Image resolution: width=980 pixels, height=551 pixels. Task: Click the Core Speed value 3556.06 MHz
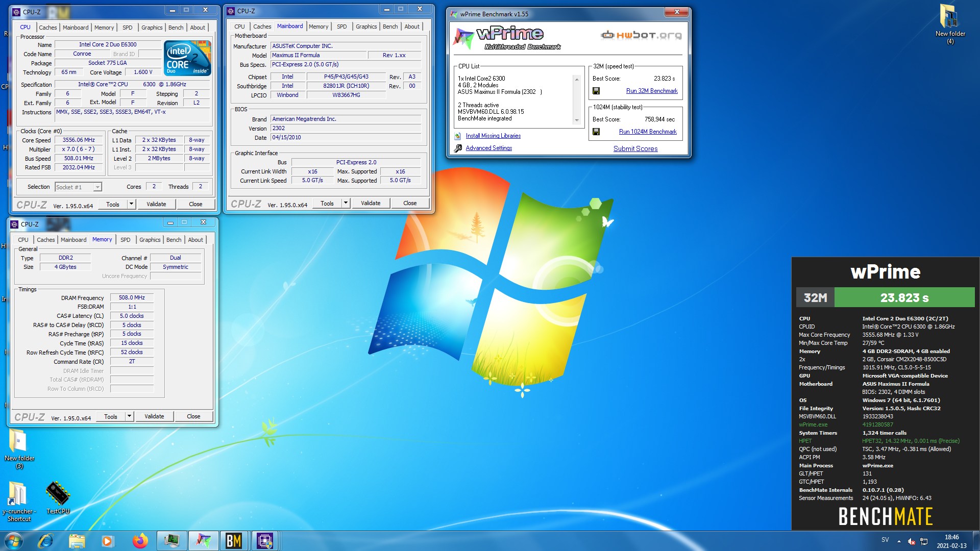79,140
